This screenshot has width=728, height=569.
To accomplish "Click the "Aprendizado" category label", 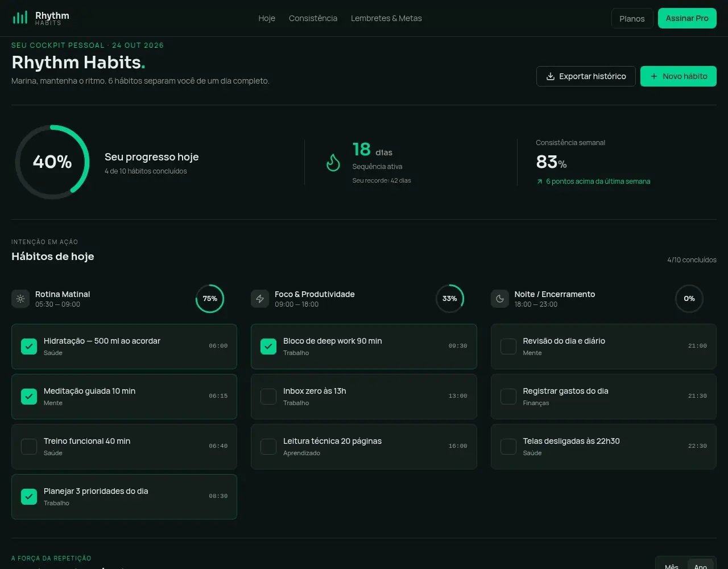I will click(x=301, y=453).
